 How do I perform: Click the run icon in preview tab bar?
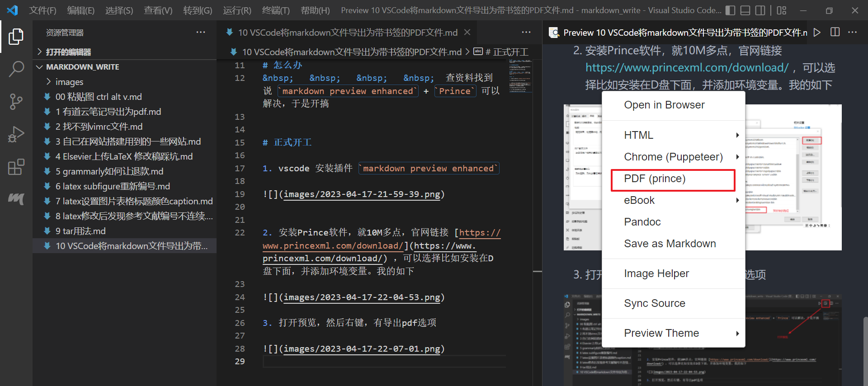tap(817, 32)
